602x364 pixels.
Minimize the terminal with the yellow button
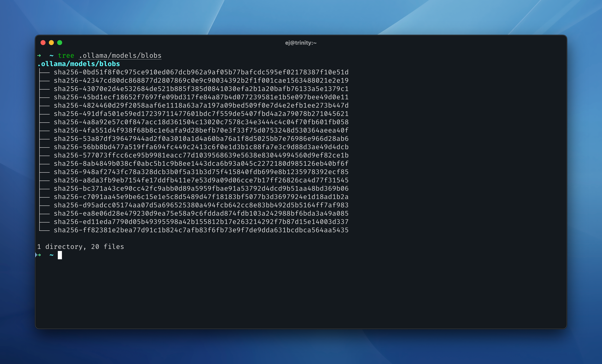(x=51, y=42)
